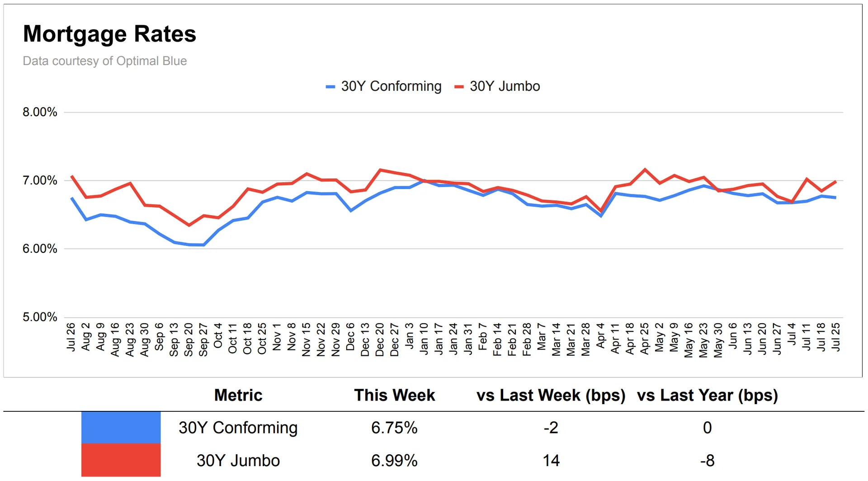Click the vs Last Week (bps) header
This screenshot has width=868, height=481.
click(551, 395)
